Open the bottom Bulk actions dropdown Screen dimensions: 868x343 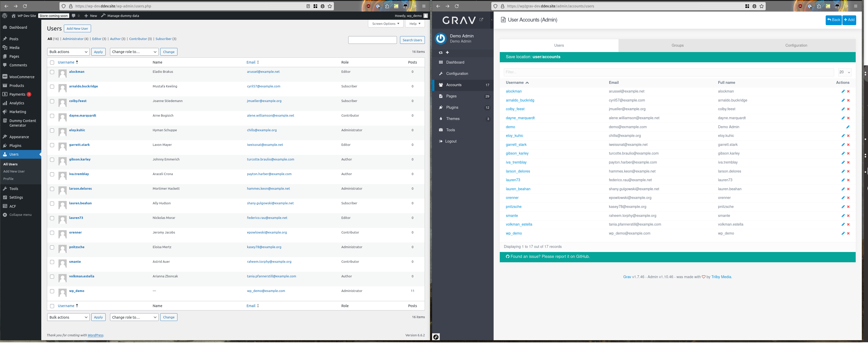[68, 317]
